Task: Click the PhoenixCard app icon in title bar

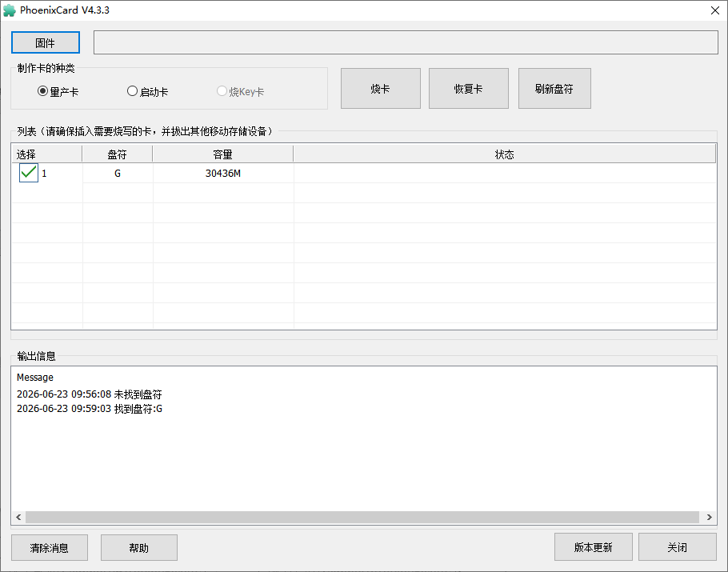Action: (x=10, y=10)
